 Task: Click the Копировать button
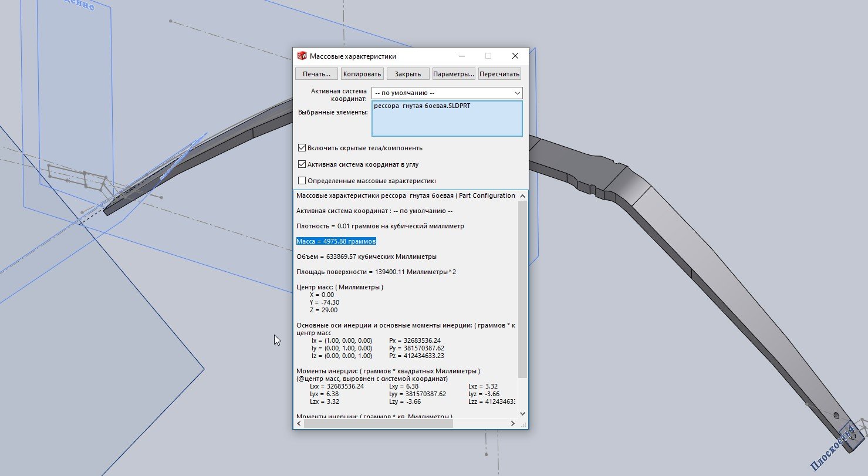[363, 74]
